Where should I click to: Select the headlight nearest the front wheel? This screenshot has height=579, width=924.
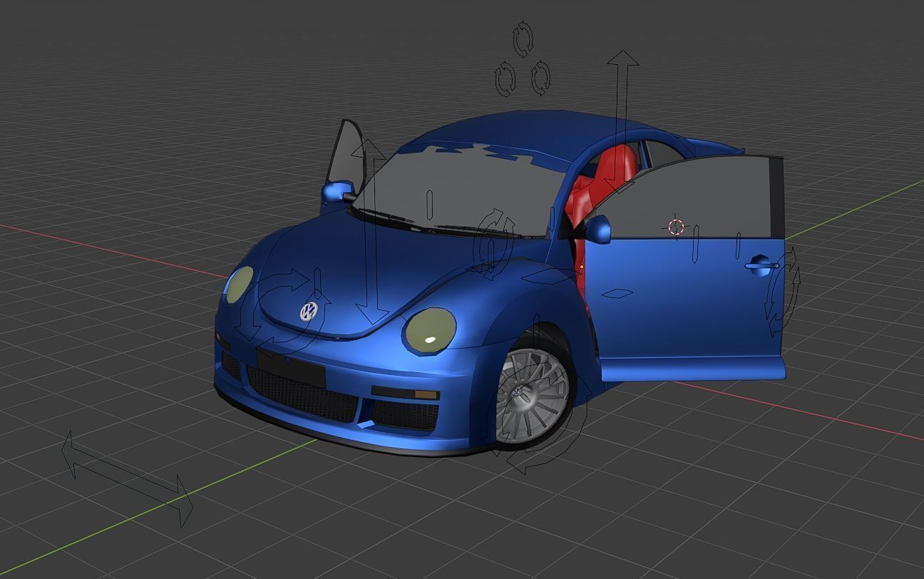click(430, 330)
